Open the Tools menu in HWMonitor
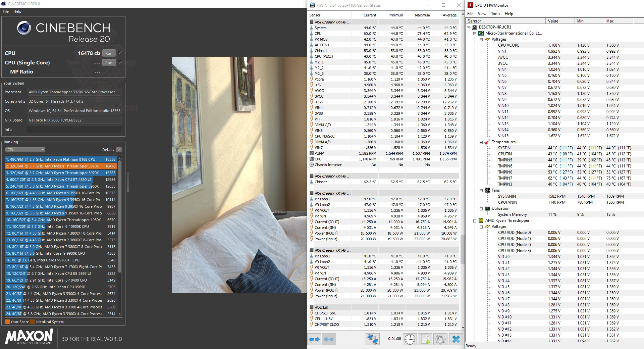The width and height of the screenshot is (644, 349). [x=495, y=14]
